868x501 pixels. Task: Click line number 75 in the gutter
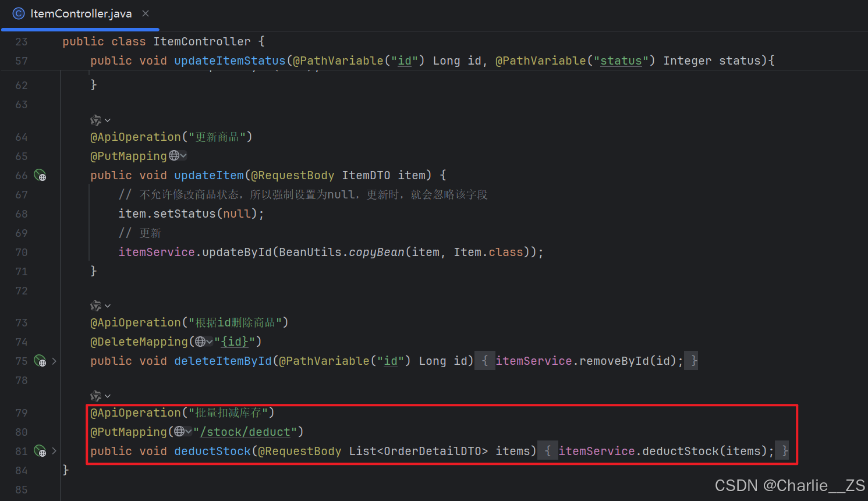(x=22, y=361)
